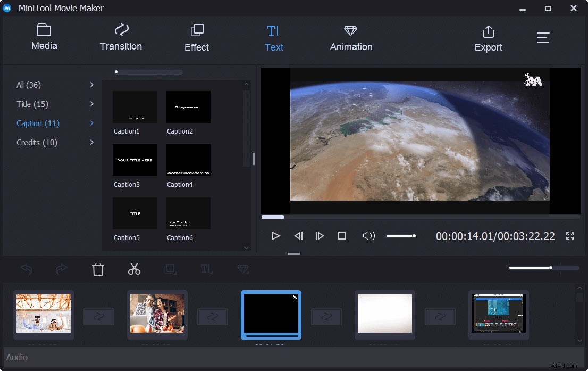The image size is (588, 371).
Task: Expand the All templates category
Action: [28, 85]
